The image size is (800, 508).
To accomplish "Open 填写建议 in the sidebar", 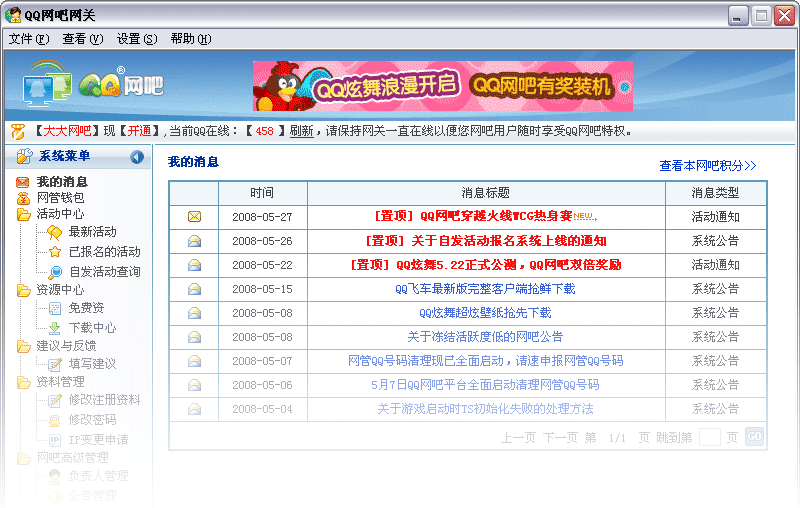I will [92, 364].
